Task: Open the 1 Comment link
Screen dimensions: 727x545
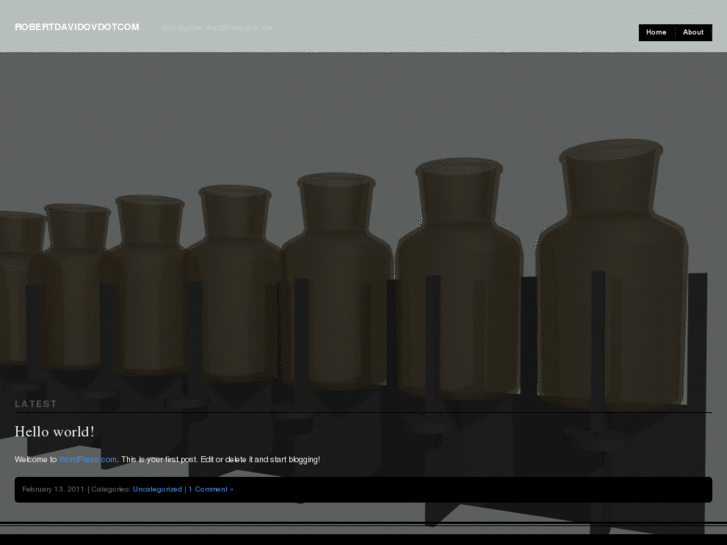Action: coord(210,489)
